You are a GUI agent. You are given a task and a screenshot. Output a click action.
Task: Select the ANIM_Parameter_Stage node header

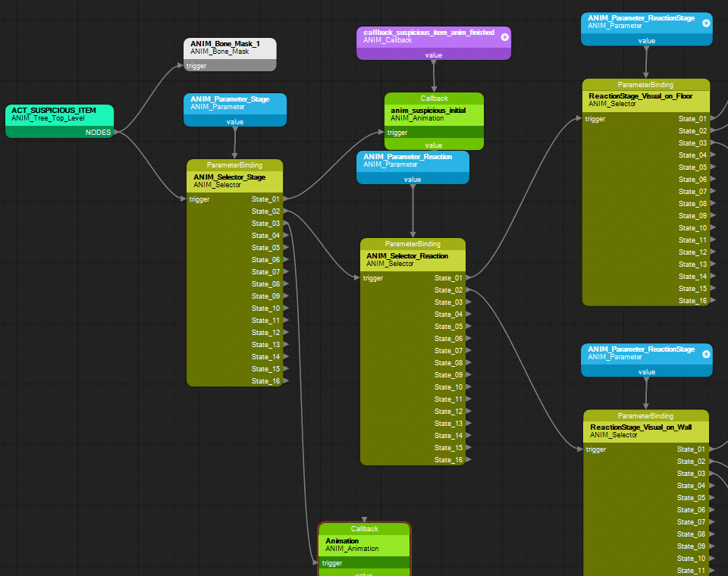(x=235, y=103)
